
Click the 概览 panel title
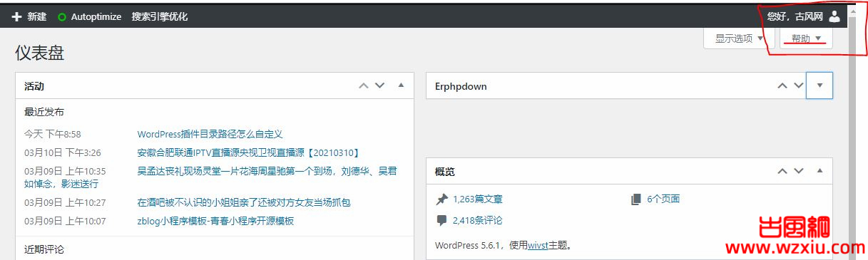[445, 172]
